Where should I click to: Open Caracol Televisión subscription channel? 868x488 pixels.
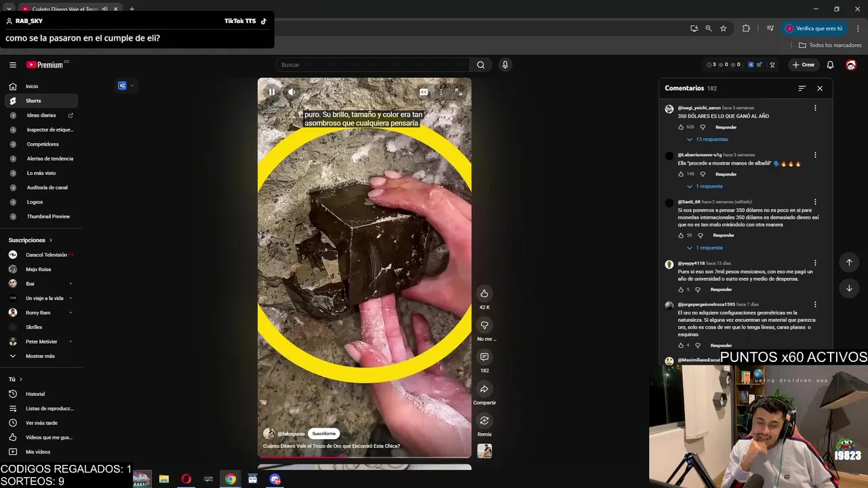tap(41, 255)
